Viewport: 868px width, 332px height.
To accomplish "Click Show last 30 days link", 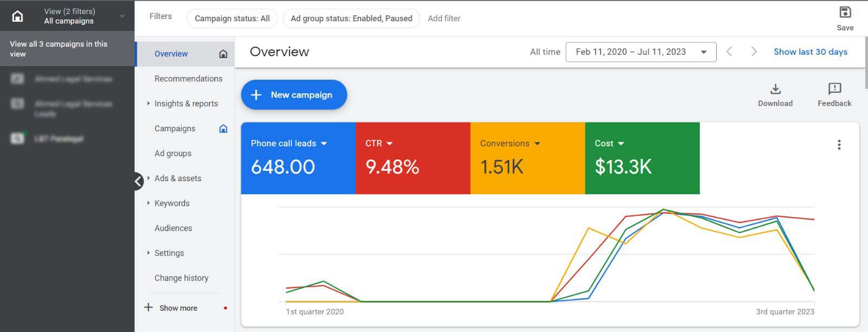I will pyautogui.click(x=810, y=52).
